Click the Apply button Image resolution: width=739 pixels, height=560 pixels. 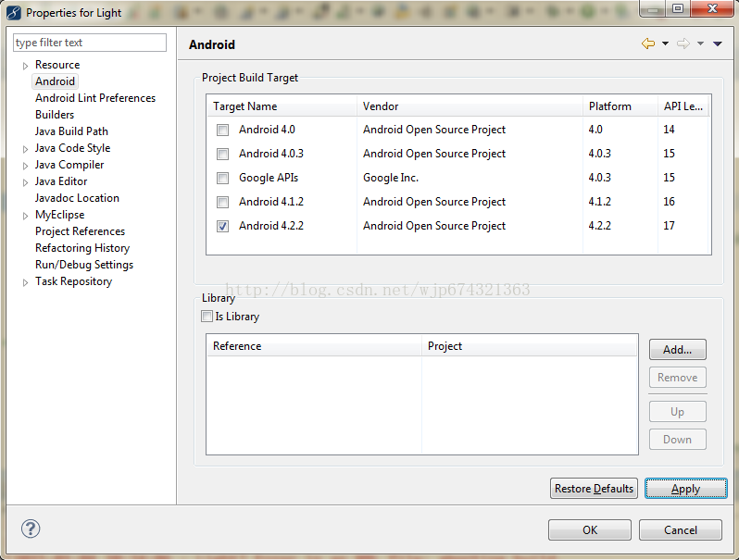pyautogui.click(x=685, y=489)
